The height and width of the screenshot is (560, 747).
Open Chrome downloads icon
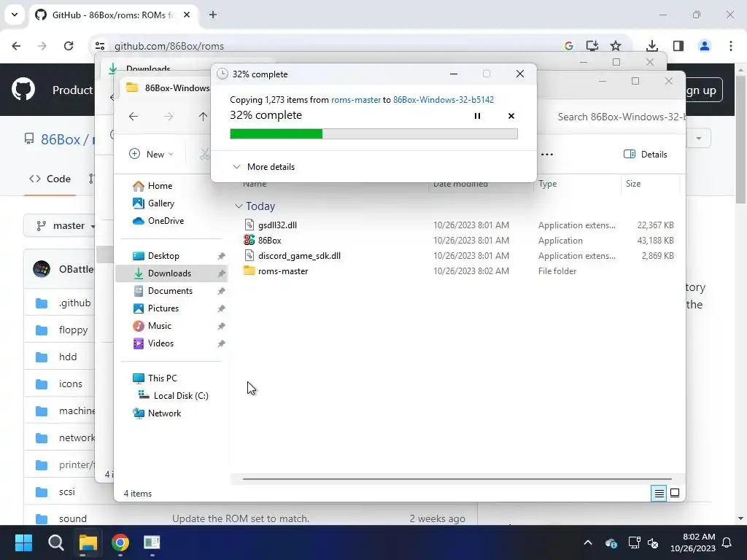pyautogui.click(x=651, y=46)
